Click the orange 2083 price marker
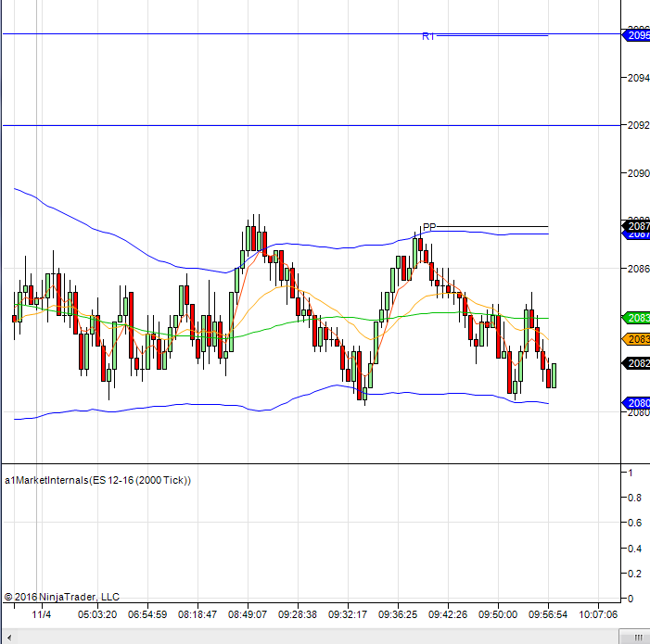Screen dimensions: 650x644 636,339
